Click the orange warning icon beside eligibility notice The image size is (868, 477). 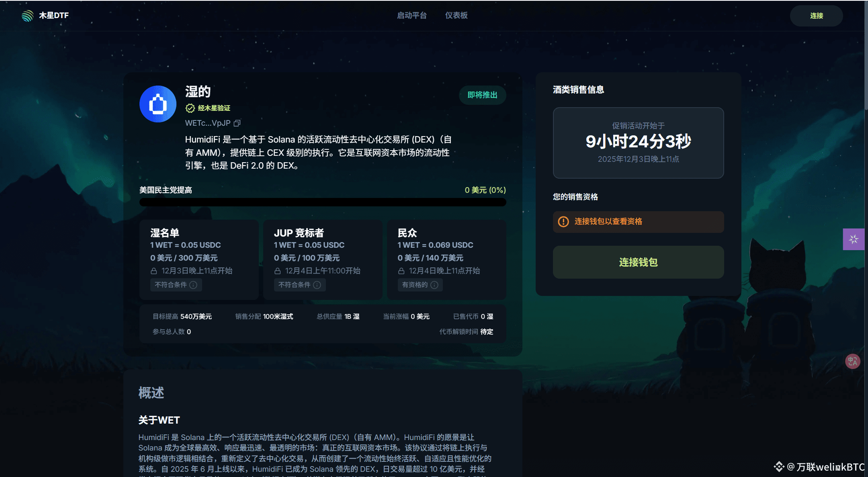coord(564,222)
